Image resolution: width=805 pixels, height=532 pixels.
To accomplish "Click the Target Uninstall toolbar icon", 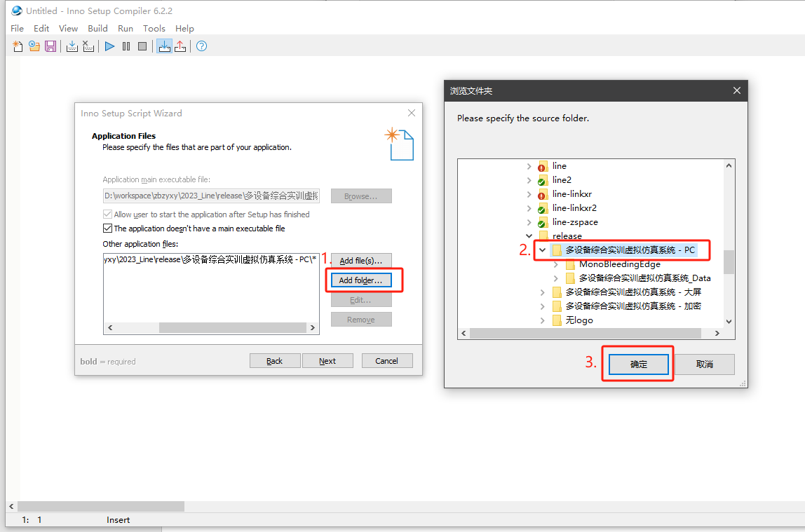I will (x=180, y=46).
